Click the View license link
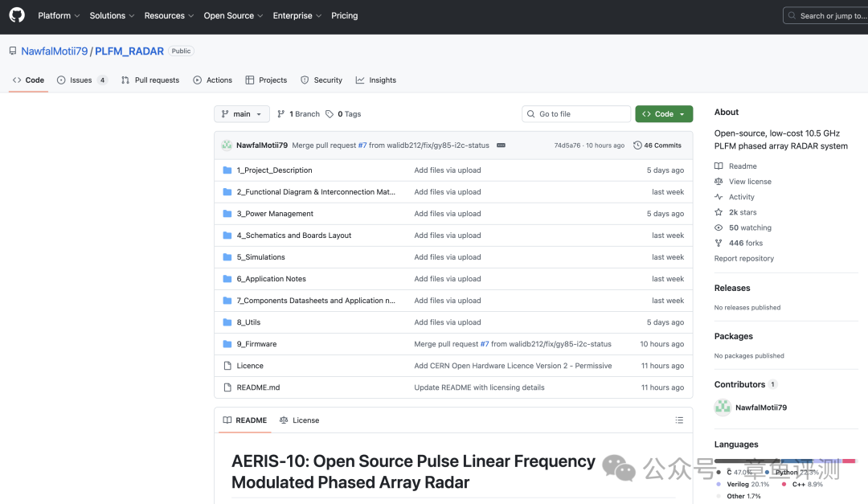The height and width of the screenshot is (504, 868). click(x=750, y=181)
